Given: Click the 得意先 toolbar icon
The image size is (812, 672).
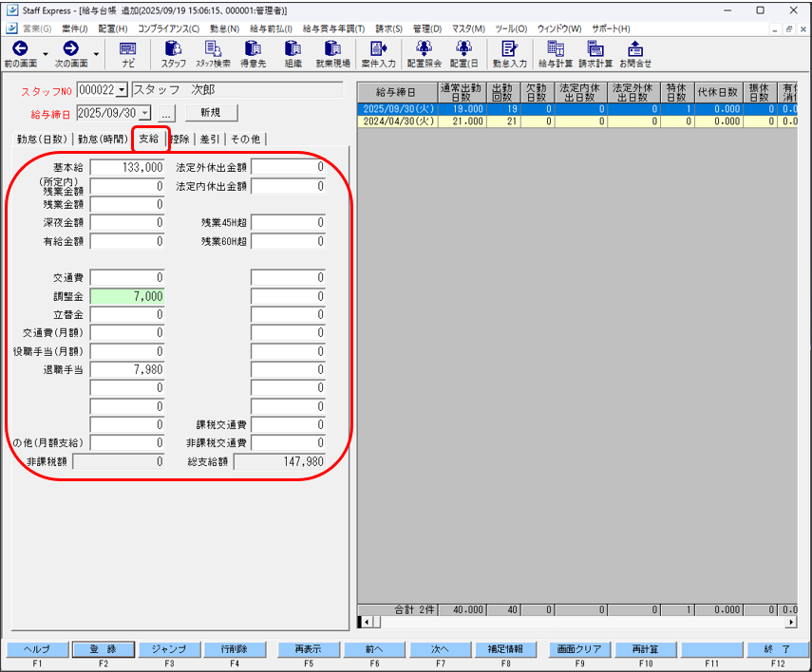Looking at the screenshot, I should tap(253, 54).
